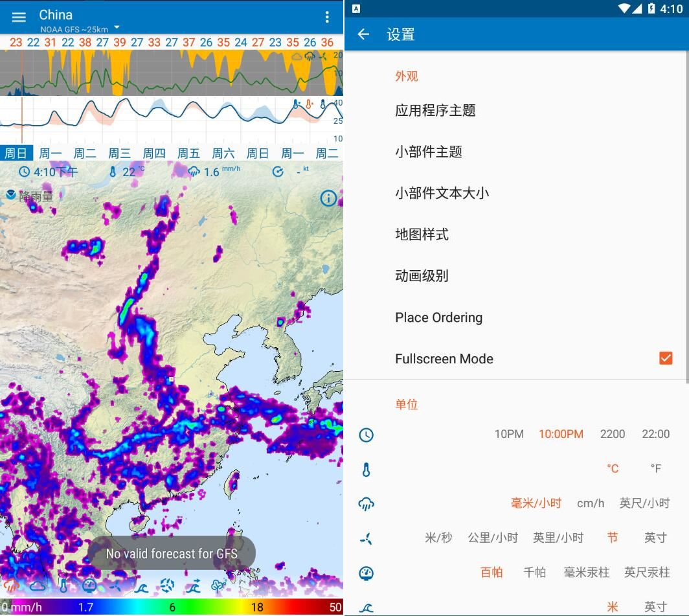
Task: Select the pressure gauge layer icon
Action: point(89,586)
